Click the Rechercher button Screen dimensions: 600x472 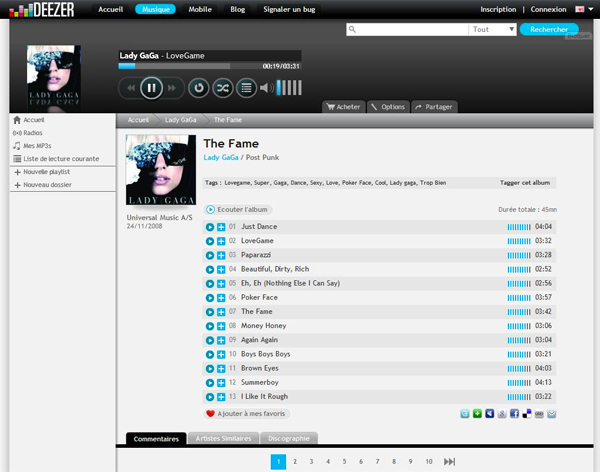[x=549, y=29]
